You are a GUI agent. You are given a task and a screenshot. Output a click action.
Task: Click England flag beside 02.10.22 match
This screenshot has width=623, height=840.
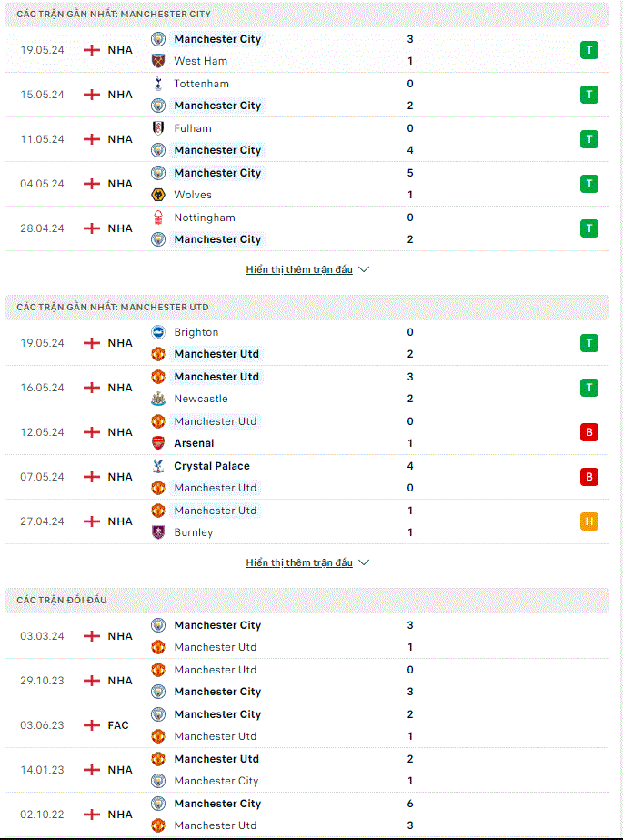[x=92, y=815]
